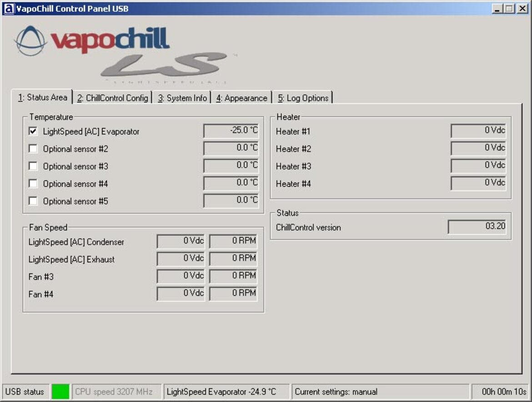
Task: Click the 'LightSpeed [AC] Exhaust' label
Action: [x=71, y=259]
